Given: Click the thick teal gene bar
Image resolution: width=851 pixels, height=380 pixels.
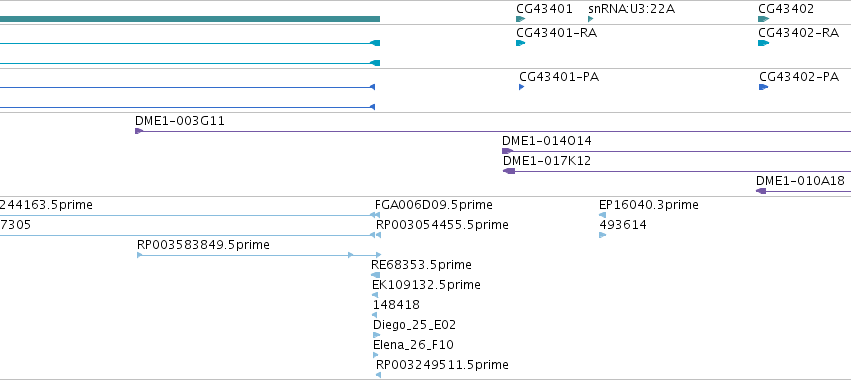Looking at the screenshot, I should [190, 19].
